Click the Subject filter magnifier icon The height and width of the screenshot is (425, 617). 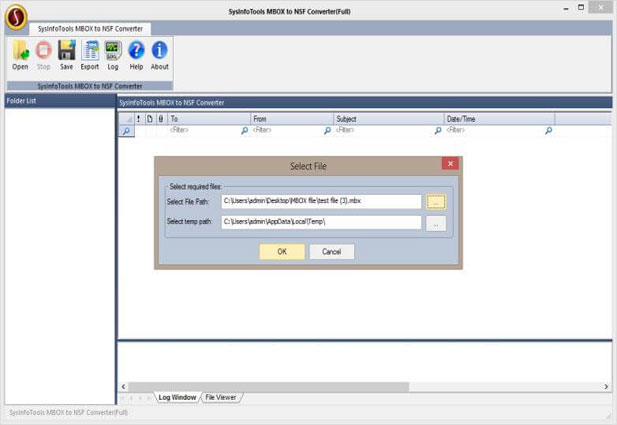(x=438, y=130)
